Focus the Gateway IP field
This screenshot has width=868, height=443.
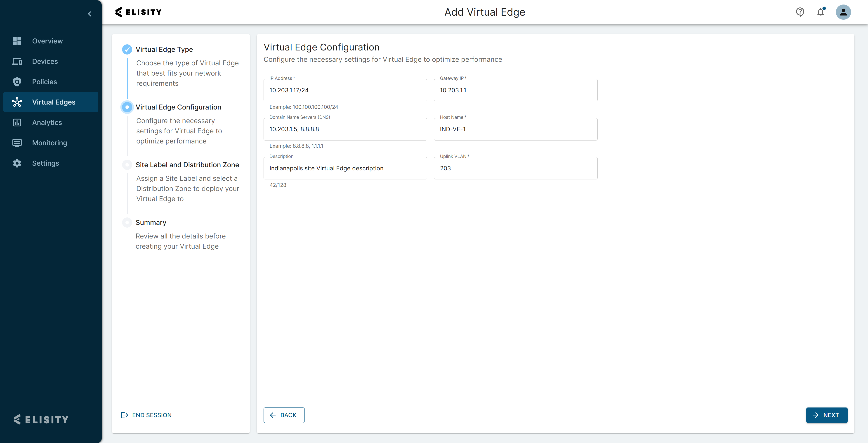[x=516, y=90]
